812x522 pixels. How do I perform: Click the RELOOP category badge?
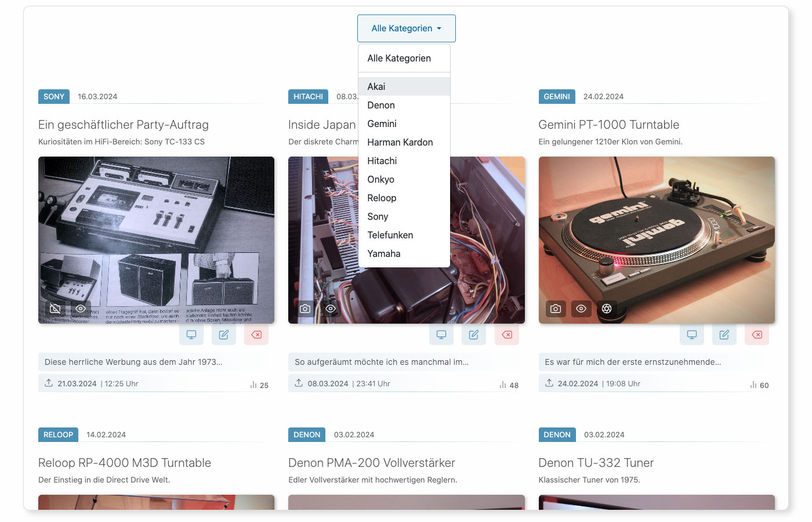58,434
